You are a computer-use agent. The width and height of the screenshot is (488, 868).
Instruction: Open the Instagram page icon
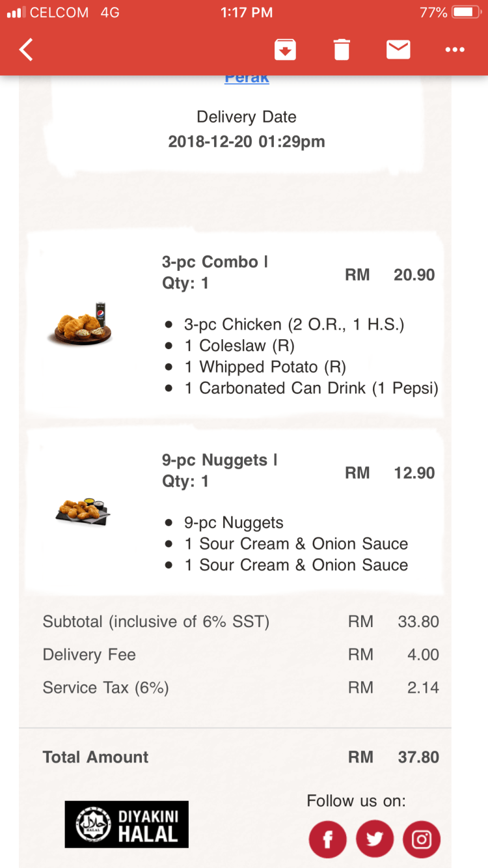tap(422, 839)
